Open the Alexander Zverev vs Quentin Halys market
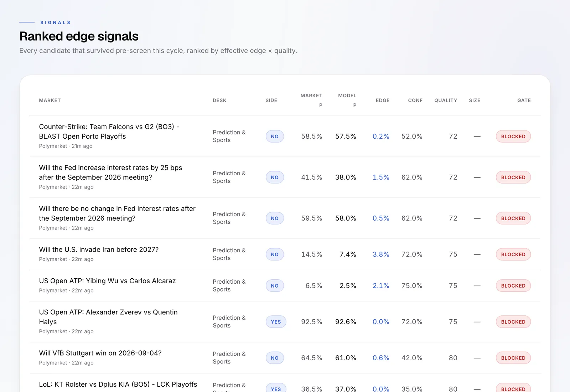The image size is (570, 392). click(108, 317)
